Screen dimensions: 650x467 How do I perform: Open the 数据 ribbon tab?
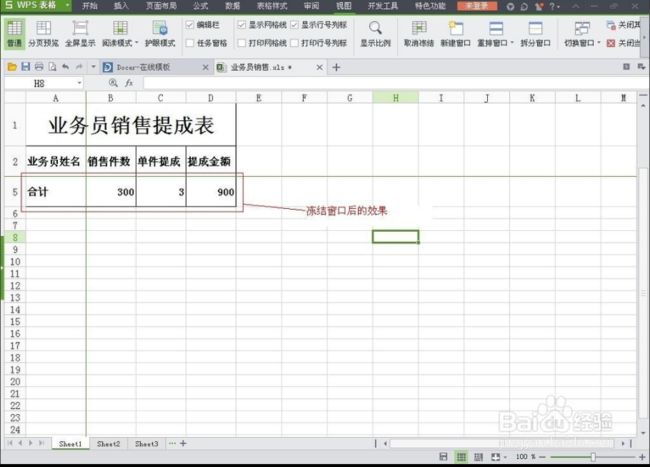click(232, 6)
